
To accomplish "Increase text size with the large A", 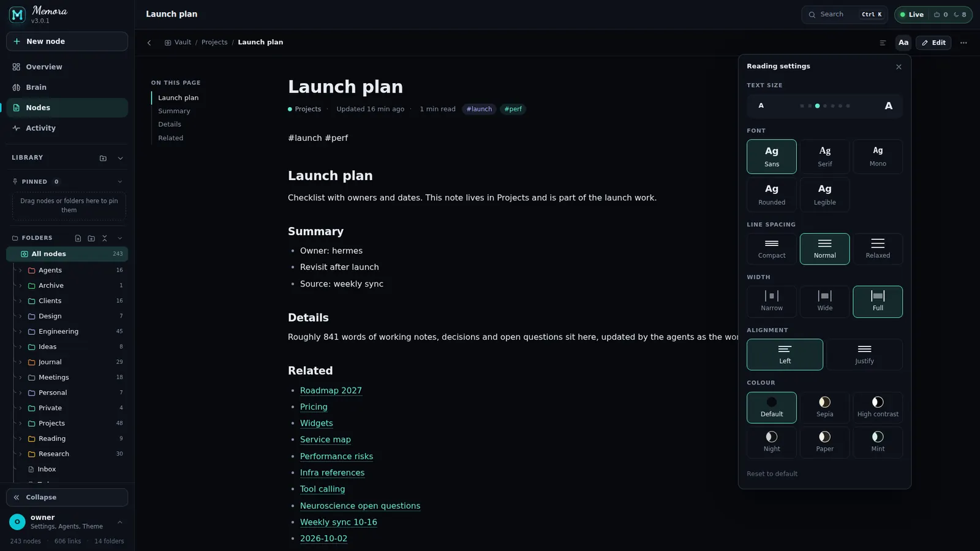I will [x=888, y=106].
